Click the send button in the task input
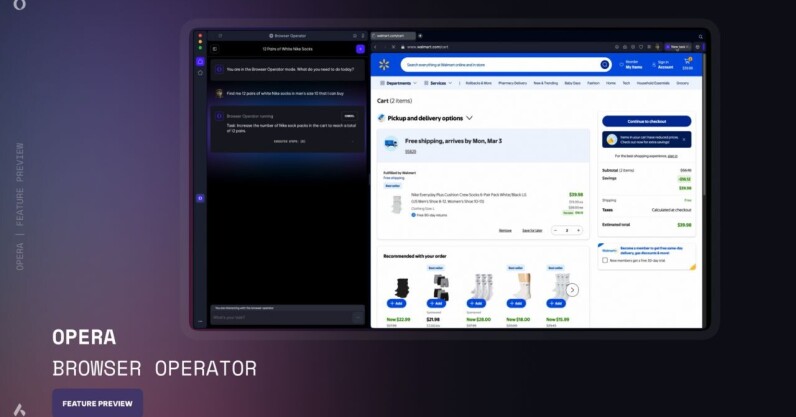 358,317
